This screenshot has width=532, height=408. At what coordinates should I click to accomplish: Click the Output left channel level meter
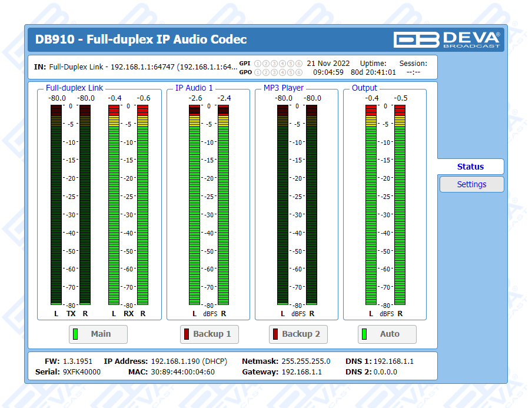pyautogui.click(x=371, y=205)
